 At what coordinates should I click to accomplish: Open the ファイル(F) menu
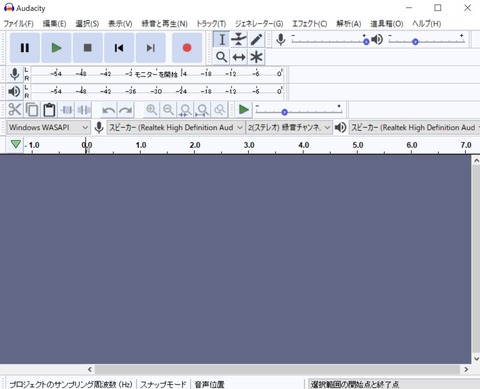tap(18, 24)
